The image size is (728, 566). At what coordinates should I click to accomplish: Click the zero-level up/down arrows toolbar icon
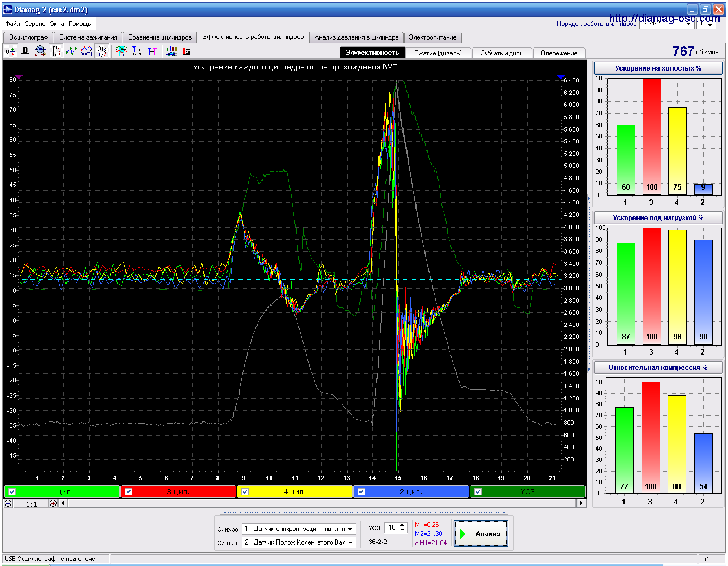10,51
